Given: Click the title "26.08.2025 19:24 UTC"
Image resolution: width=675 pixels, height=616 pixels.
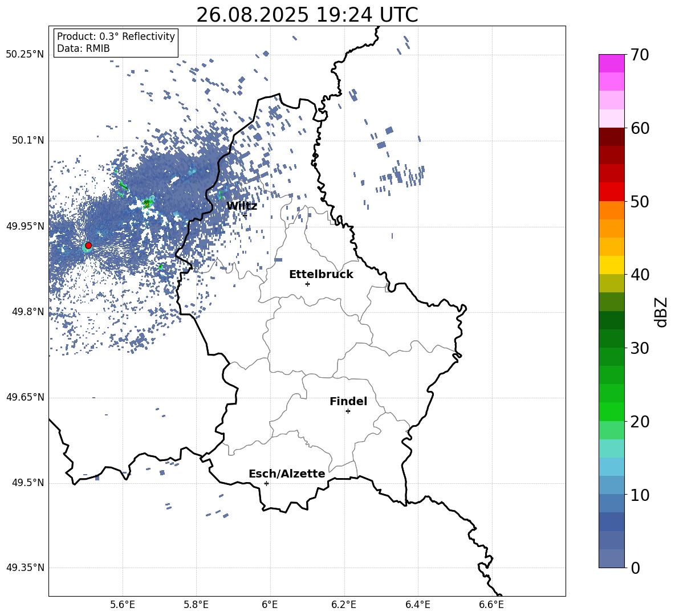Looking at the screenshot, I should (x=307, y=15).
